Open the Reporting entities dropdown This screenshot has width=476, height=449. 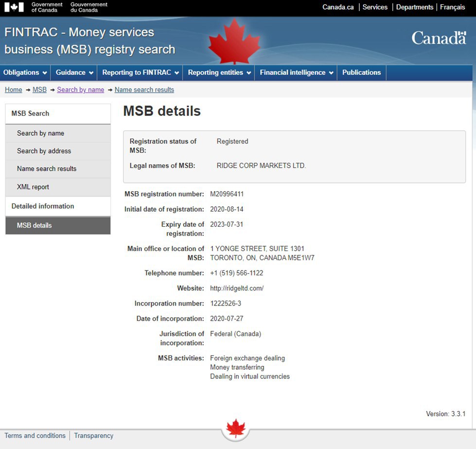[x=219, y=72]
